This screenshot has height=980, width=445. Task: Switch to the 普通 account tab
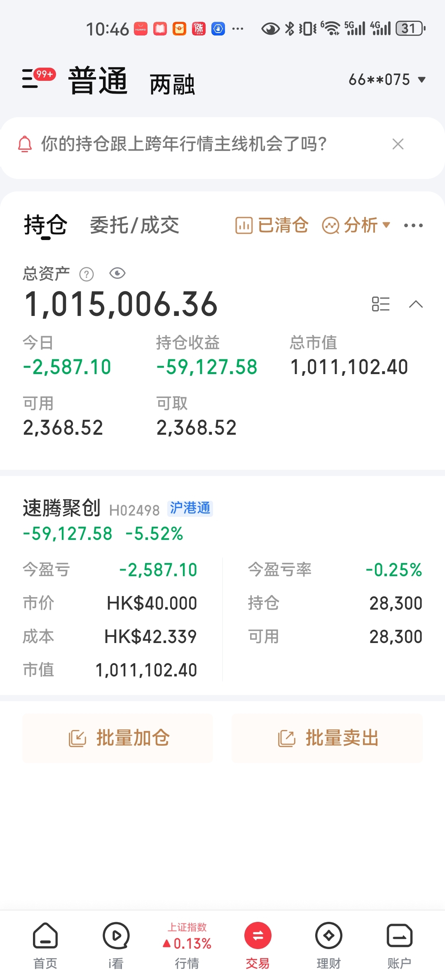98,80
